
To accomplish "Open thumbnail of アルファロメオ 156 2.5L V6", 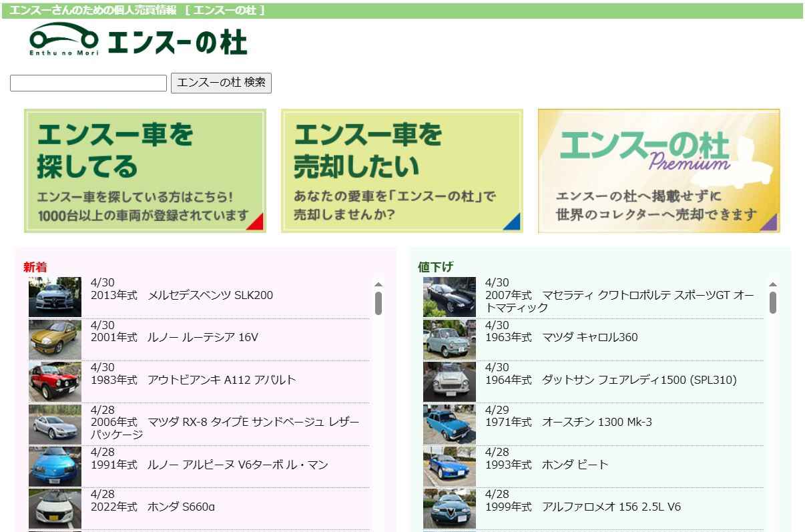I will tap(449, 509).
